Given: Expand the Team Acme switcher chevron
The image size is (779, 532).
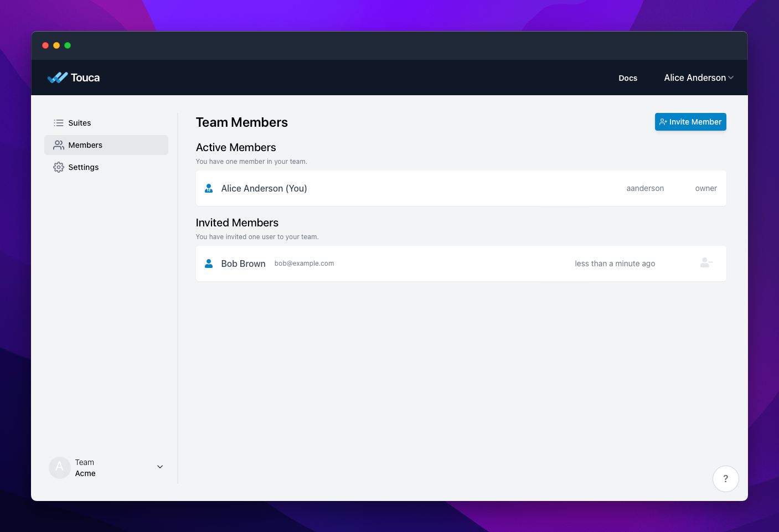Looking at the screenshot, I should (160, 467).
